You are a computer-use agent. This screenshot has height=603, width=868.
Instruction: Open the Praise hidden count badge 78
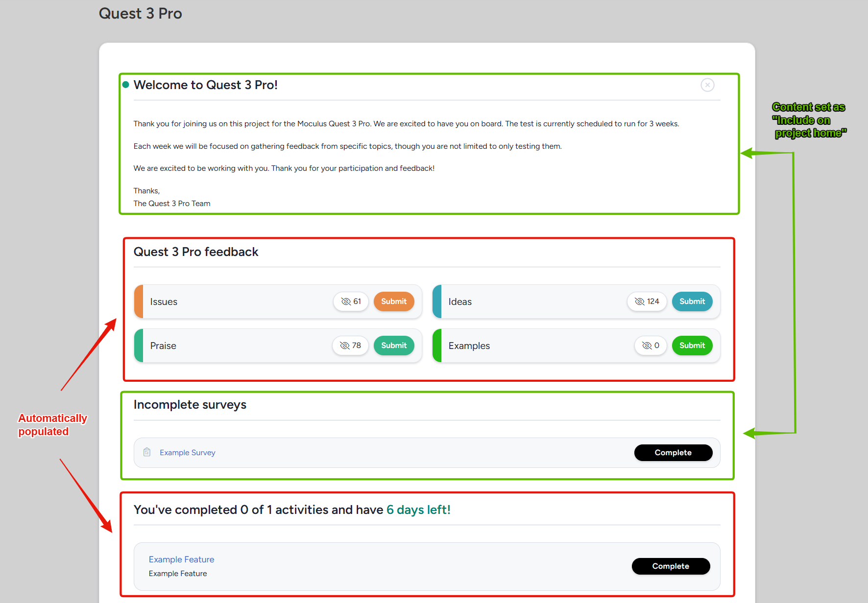click(350, 346)
